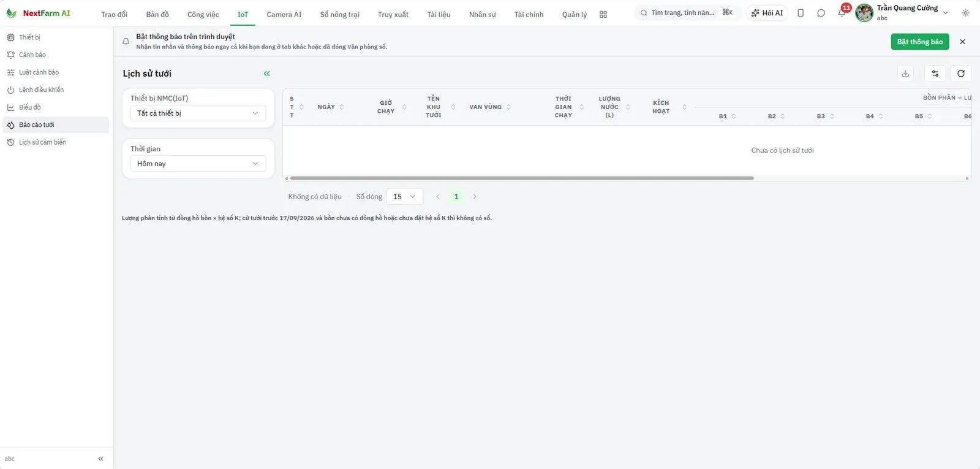Viewport: 980px width, 469px height.
Task: Click the Bật thông báo button
Action: point(920,42)
